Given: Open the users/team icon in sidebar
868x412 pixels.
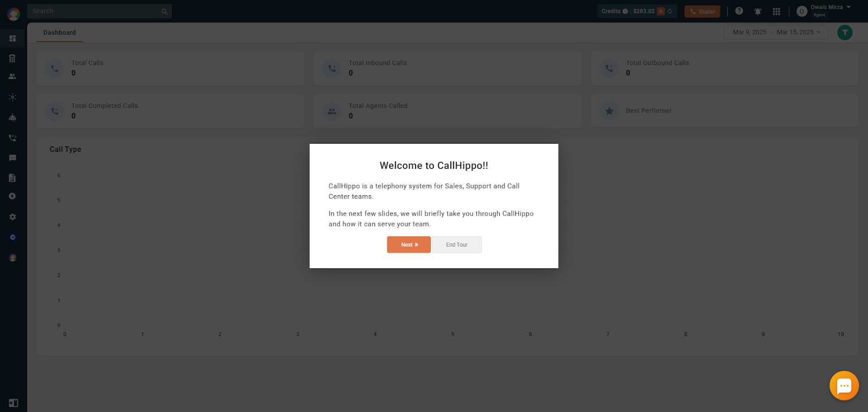Looking at the screenshot, I should (x=12, y=76).
